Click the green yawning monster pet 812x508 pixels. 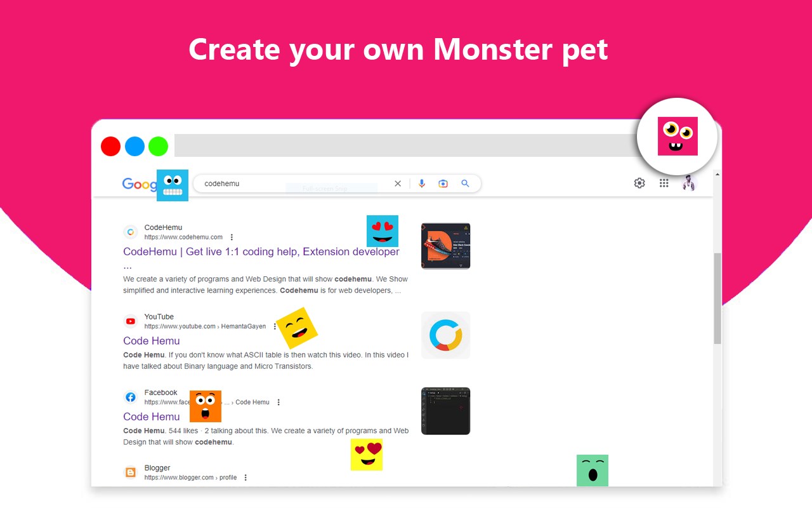coord(593,471)
